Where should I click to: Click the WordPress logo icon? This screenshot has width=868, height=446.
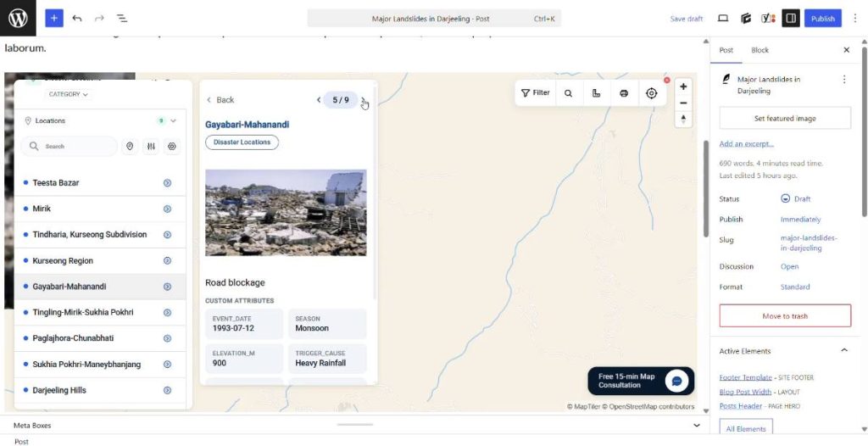click(18, 19)
